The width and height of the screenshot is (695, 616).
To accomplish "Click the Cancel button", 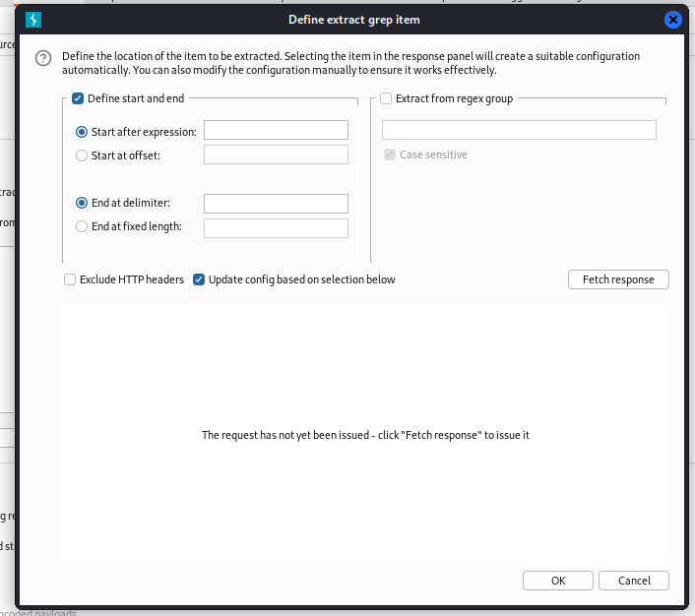I will [x=633, y=581].
